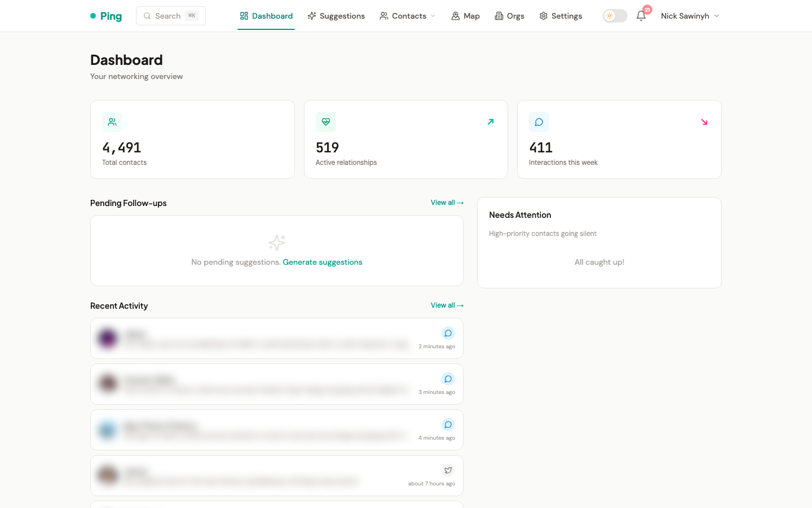Go to the Map page
This screenshot has height=508, width=812.
(x=466, y=16)
